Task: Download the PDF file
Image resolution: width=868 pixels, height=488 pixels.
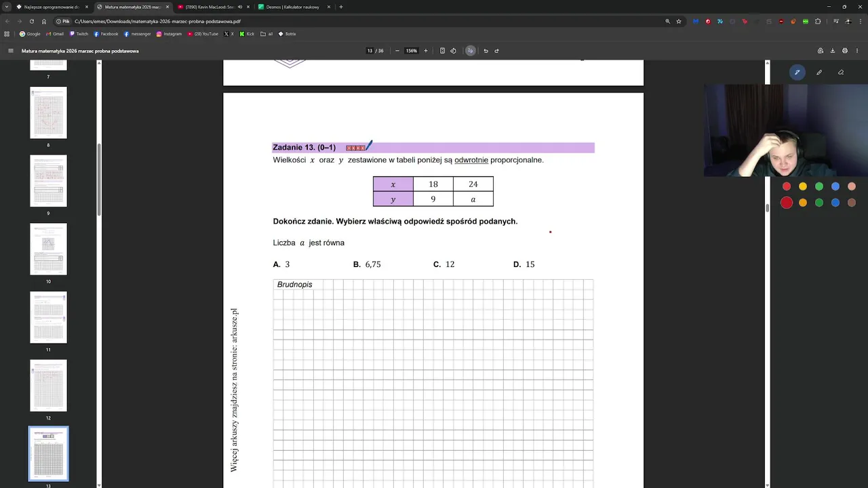Action: (833, 51)
